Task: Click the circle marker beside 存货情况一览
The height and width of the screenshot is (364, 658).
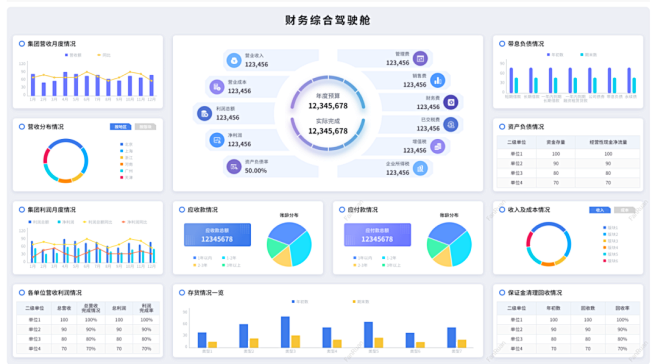Action: [x=182, y=293]
